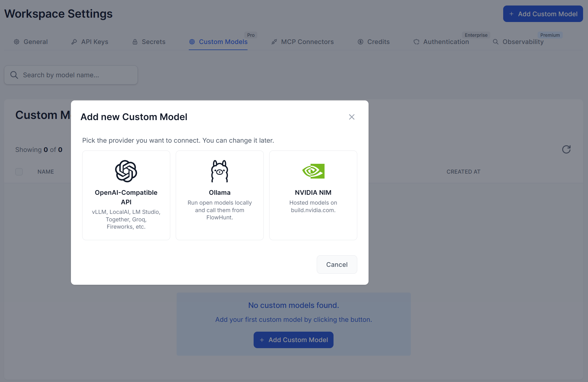Click the 'Add new Custom Model' dialog title
Image resolution: width=588 pixels, height=382 pixels.
(134, 117)
